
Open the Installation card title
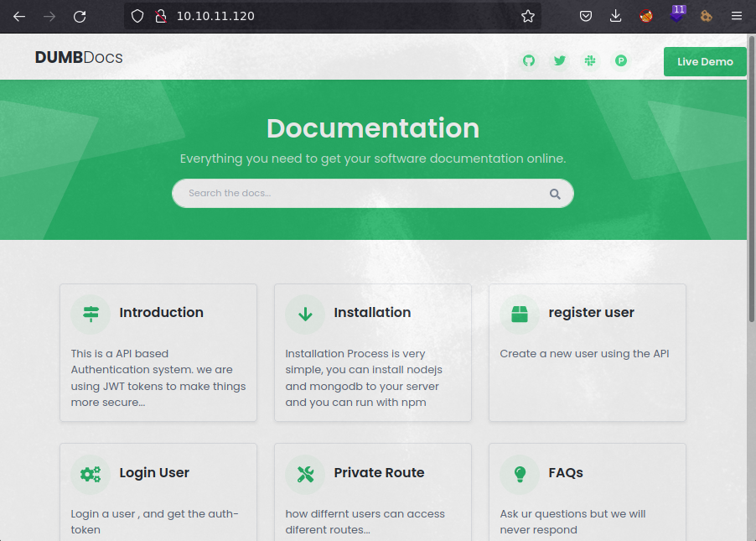click(372, 313)
